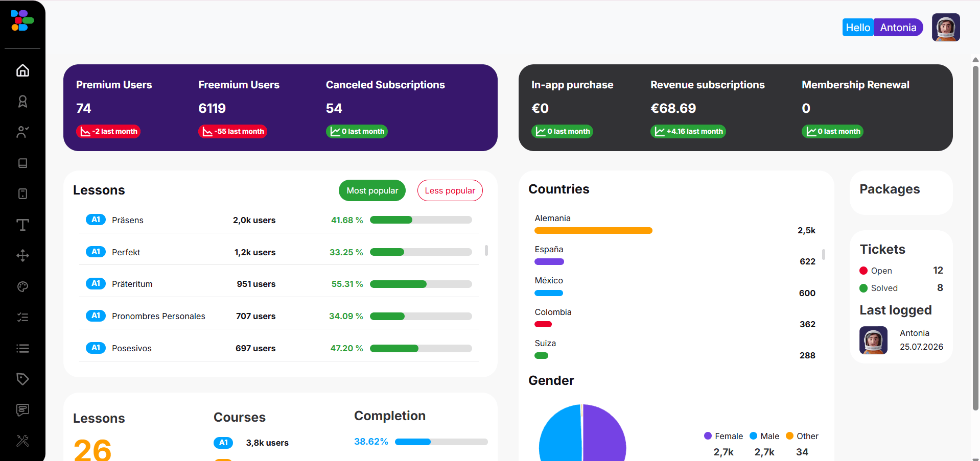Click the Perfekt 33.25 % progress bar
The height and width of the screenshot is (461, 980).
point(421,252)
